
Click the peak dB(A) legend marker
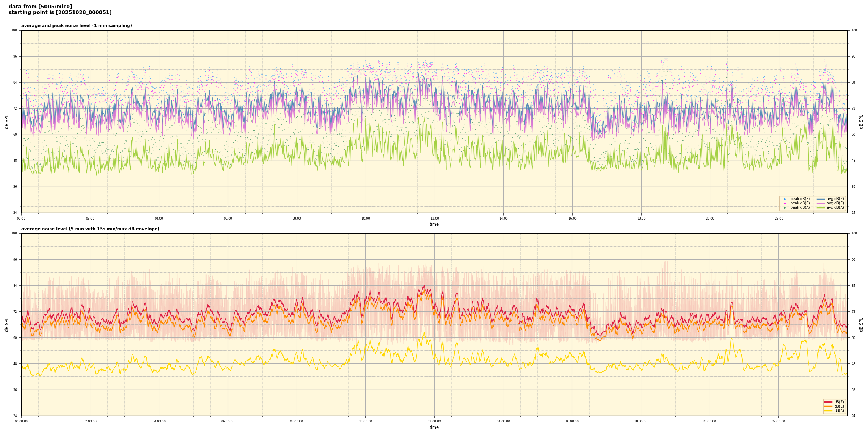784,208
